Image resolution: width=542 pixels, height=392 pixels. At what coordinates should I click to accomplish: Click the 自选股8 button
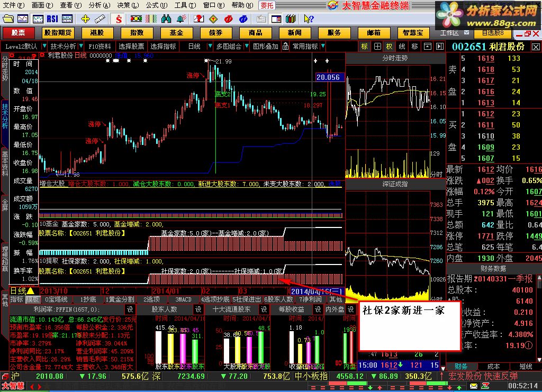493,33
